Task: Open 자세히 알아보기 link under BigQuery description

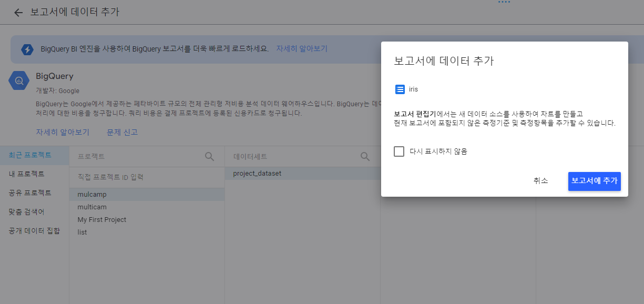Action: [63, 132]
